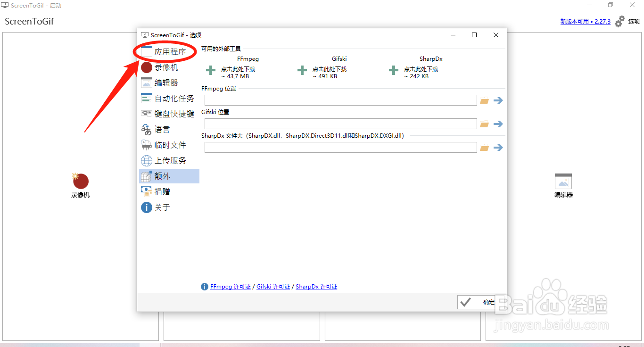Close the 选项 dialog window
The height and width of the screenshot is (347, 644).
(x=496, y=35)
